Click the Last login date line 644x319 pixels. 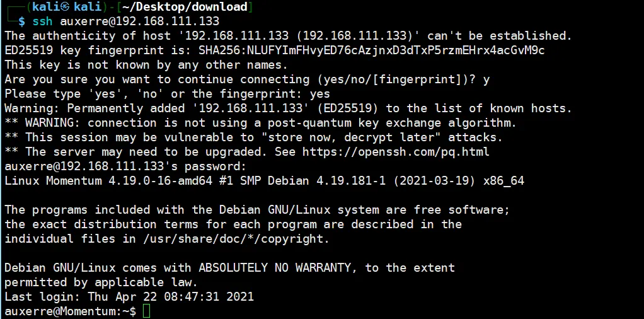(x=129, y=297)
